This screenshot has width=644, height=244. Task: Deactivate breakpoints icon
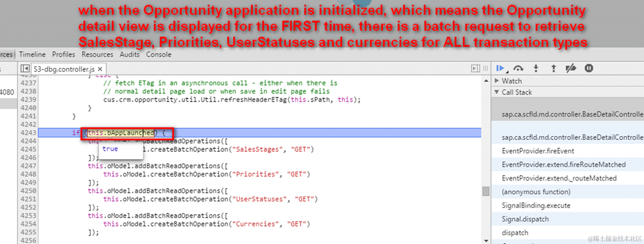(571, 69)
